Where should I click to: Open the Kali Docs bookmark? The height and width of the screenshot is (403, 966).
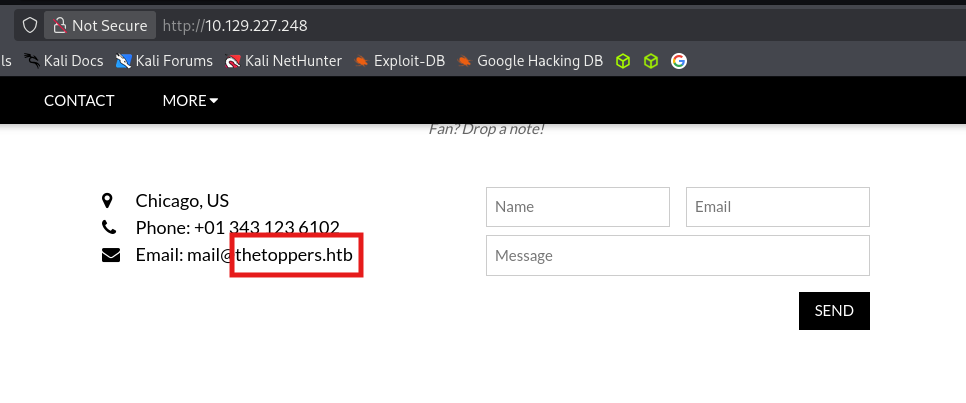pyautogui.click(x=65, y=61)
